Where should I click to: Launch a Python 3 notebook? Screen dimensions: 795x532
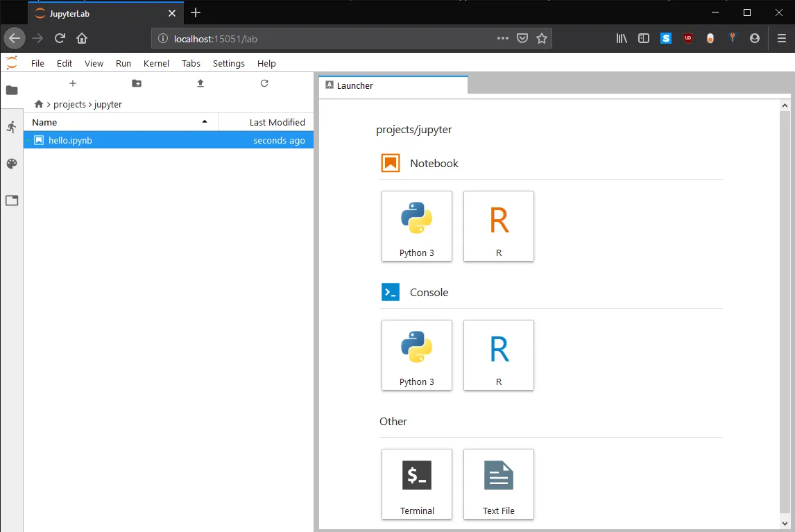coord(417,226)
